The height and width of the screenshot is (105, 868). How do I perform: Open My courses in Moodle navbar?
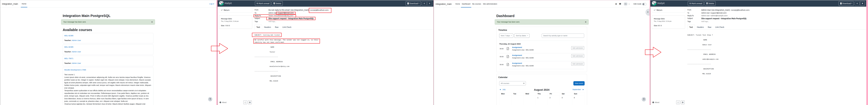(476, 4)
